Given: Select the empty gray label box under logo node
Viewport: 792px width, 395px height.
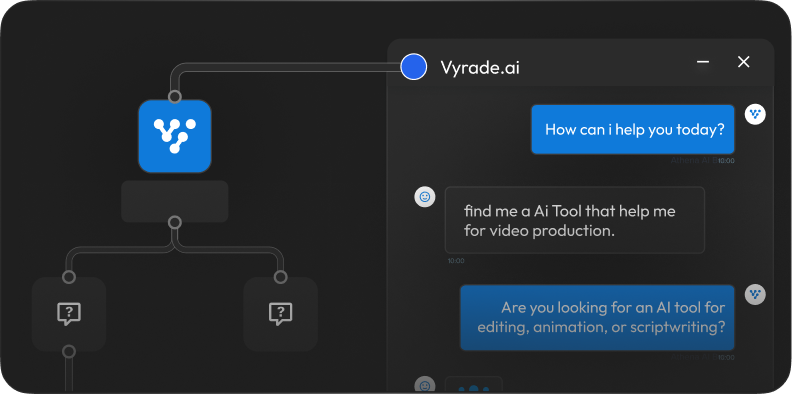Looking at the screenshot, I should click(x=175, y=202).
